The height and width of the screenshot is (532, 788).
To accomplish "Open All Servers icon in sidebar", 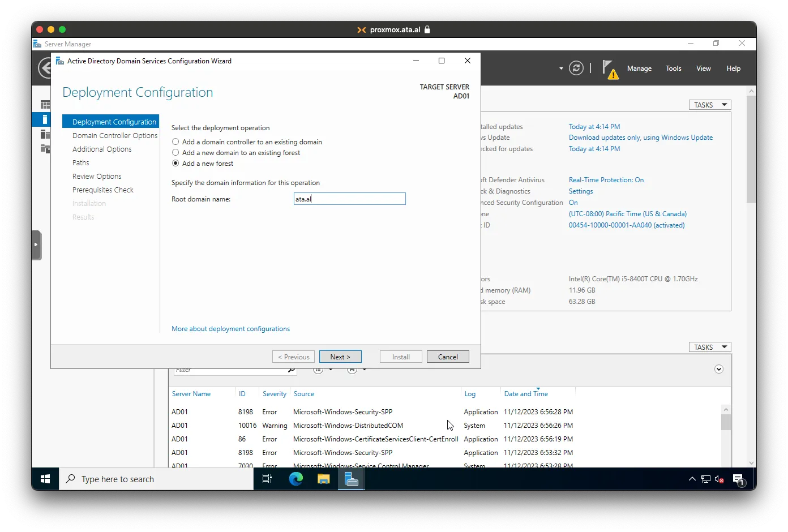I will [45, 134].
